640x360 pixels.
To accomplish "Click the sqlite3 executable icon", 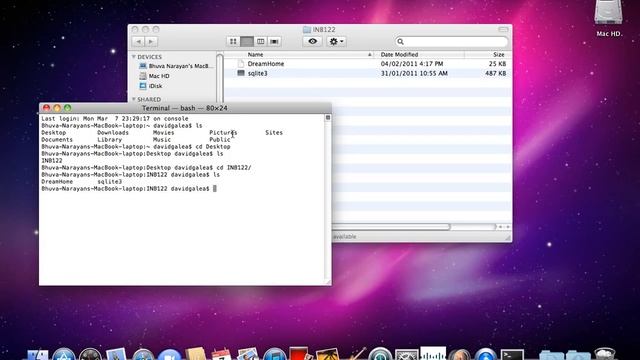I will [x=241, y=73].
